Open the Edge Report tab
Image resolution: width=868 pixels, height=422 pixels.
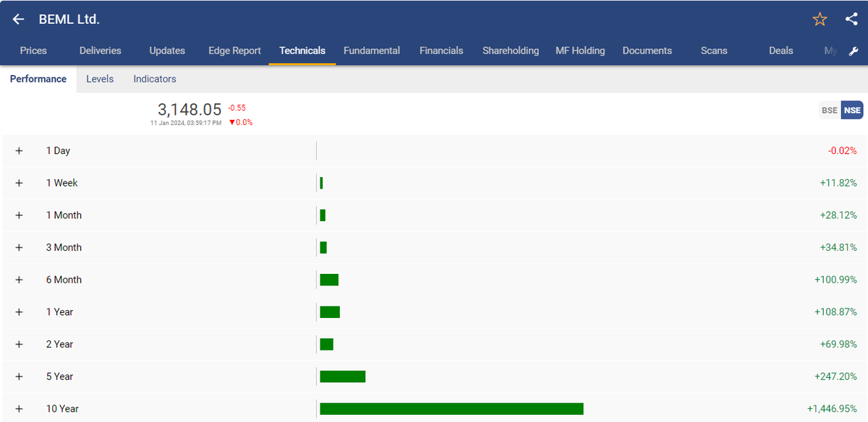click(234, 51)
